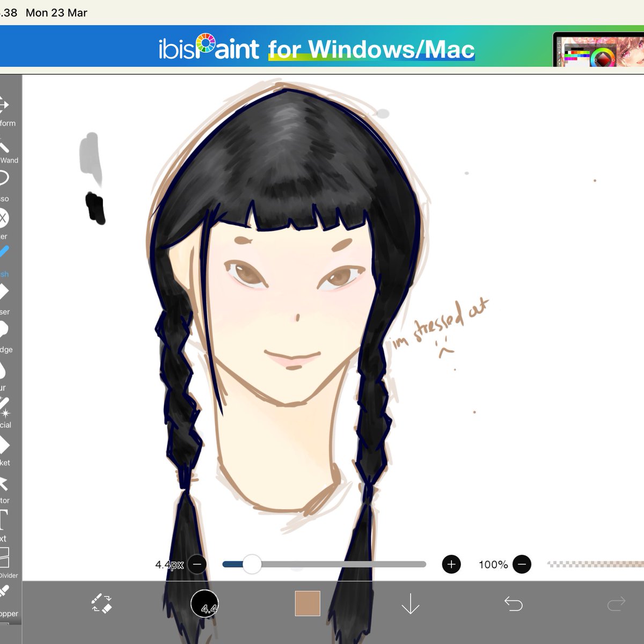This screenshot has height=644, width=644.
Task: Open the tan color swatch
Action: 308,604
